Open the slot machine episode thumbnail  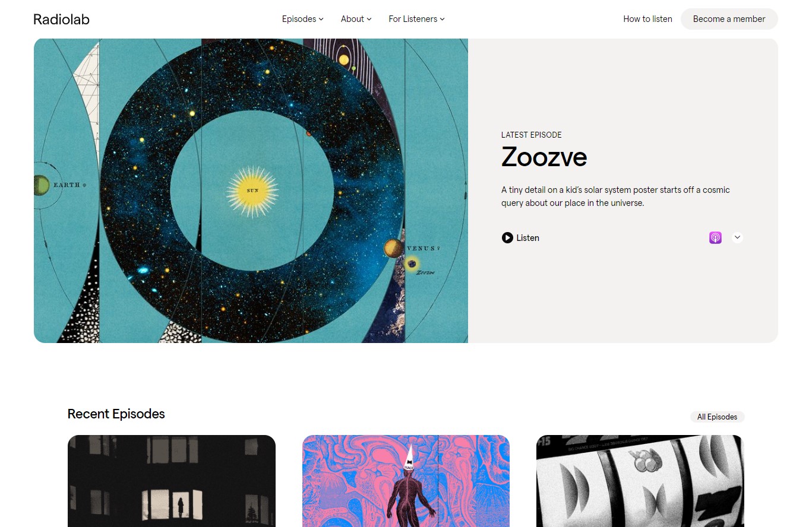pyautogui.click(x=640, y=481)
